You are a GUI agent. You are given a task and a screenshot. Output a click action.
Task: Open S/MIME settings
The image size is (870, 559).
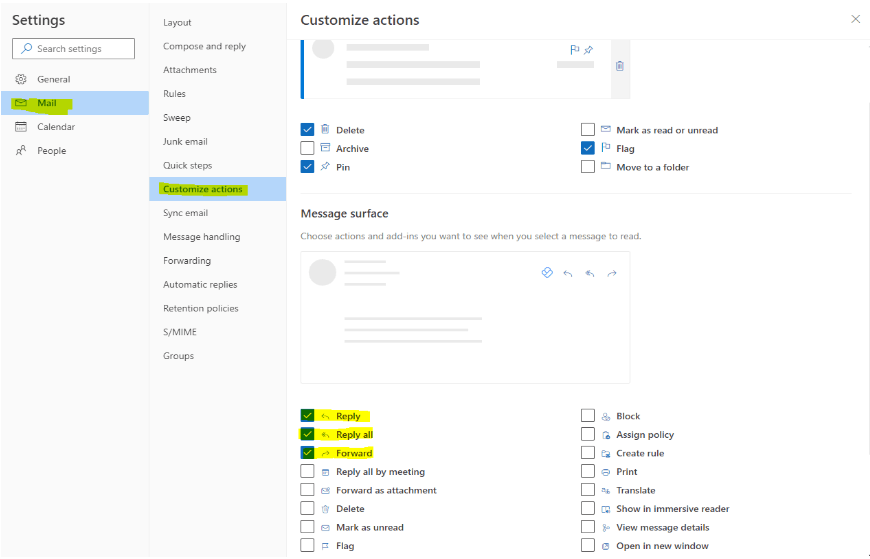(x=218, y=332)
